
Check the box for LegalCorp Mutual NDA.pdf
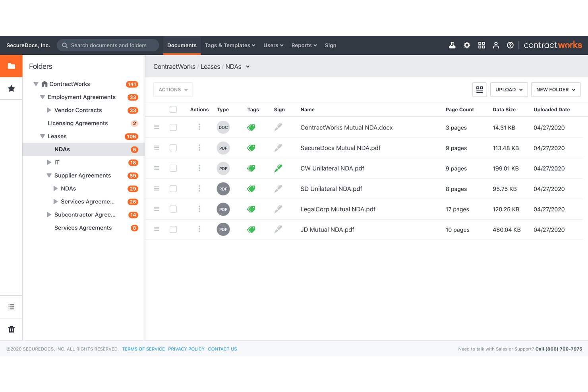pyautogui.click(x=173, y=209)
